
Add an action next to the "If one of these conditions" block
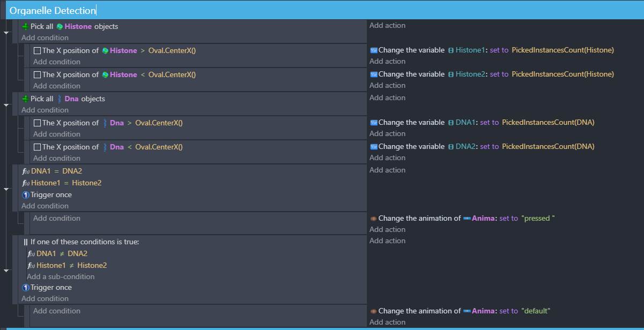click(x=387, y=241)
